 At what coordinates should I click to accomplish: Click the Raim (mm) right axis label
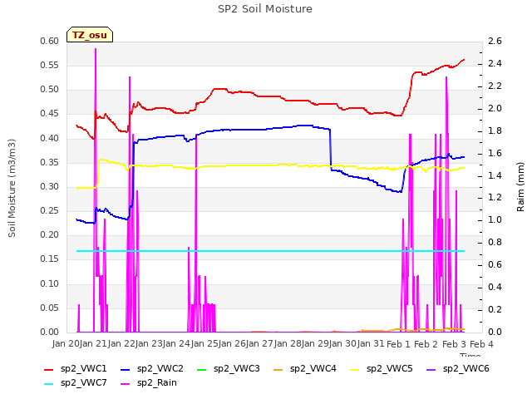coord(520,187)
